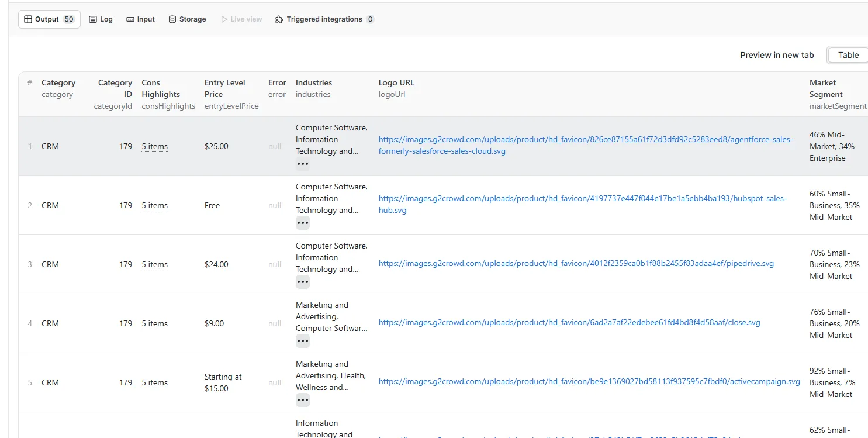The height and width of the screenshot is (438, 868).
Task: Switch to the Log tab
Action: pyautogui.click(x=101, y=19)
